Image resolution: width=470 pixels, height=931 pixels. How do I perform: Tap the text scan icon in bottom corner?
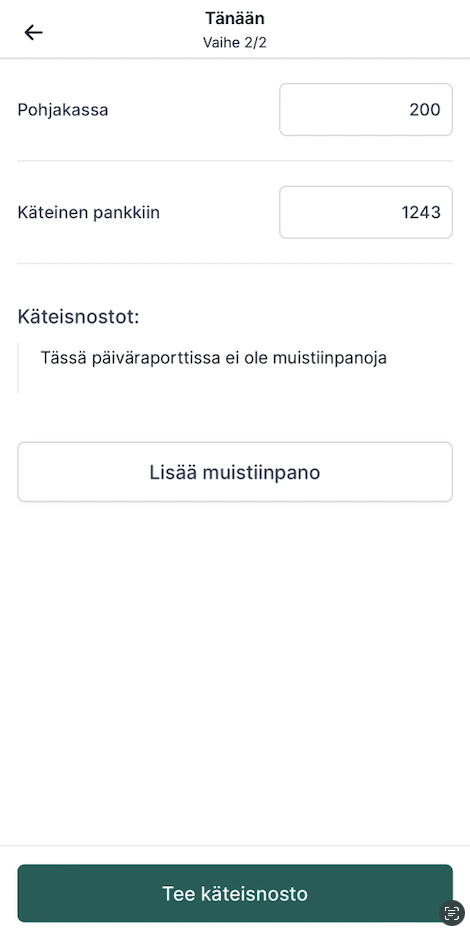click(x=452, y=913)
